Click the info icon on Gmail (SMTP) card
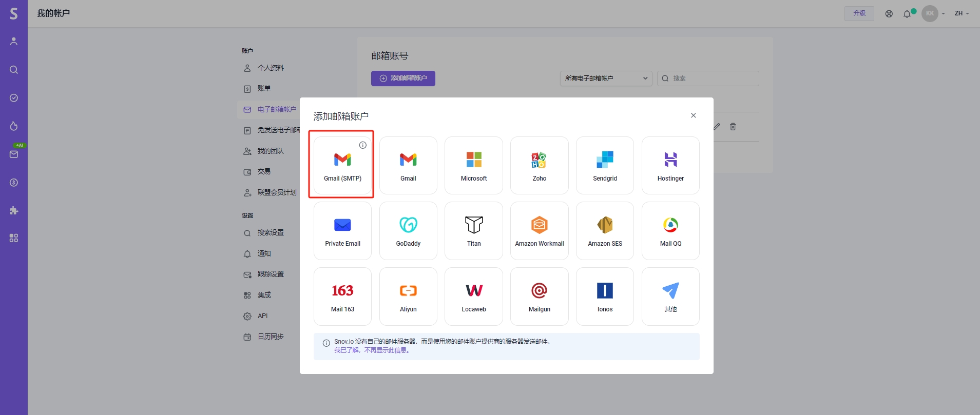 pyautogui.click(x=363, y=145)
